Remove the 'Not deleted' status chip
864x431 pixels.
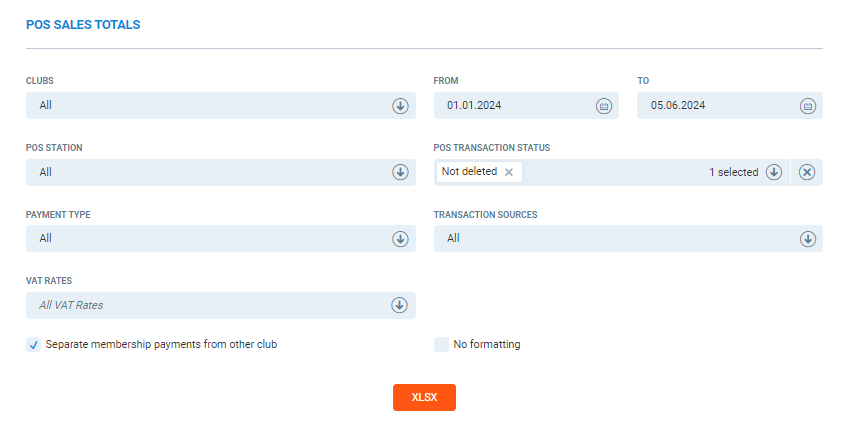pos(509,172)
